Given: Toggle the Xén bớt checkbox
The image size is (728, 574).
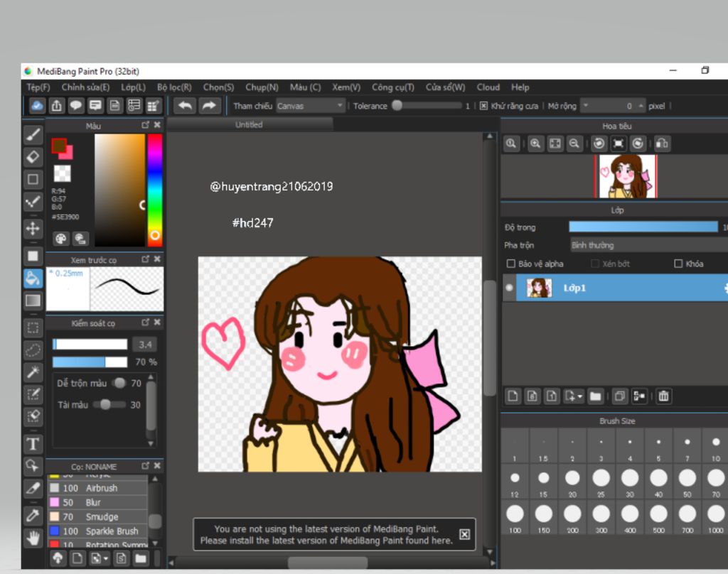Looking at the screenshot, I should (x=595, y=264).
